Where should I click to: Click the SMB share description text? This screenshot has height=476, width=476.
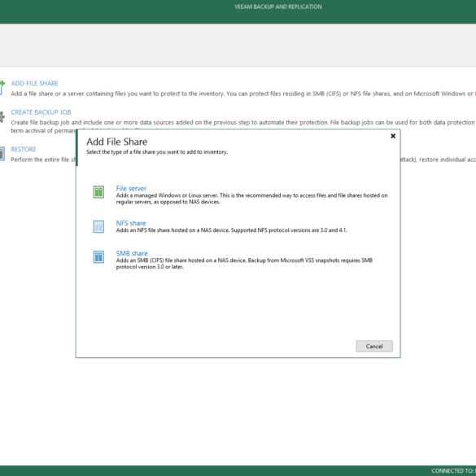(x=244, y=264)
